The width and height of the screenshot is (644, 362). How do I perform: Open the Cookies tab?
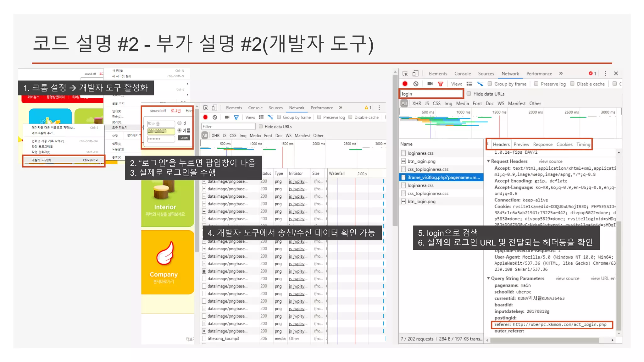click(564, 145)
